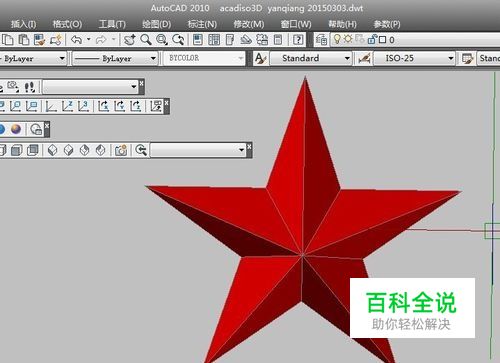The height and width of the screenshot is (363, 500).
Task: Open the DesignCenter icon
Action: (214, 40)
